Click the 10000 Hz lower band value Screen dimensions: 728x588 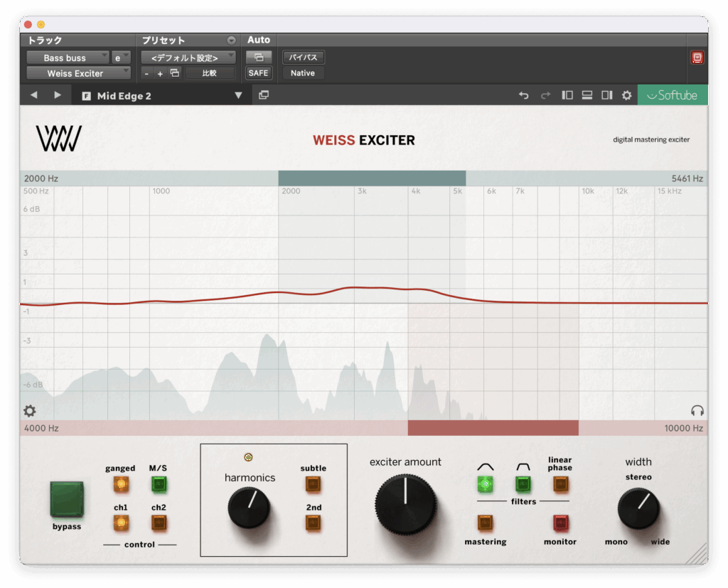coord(683,428)
